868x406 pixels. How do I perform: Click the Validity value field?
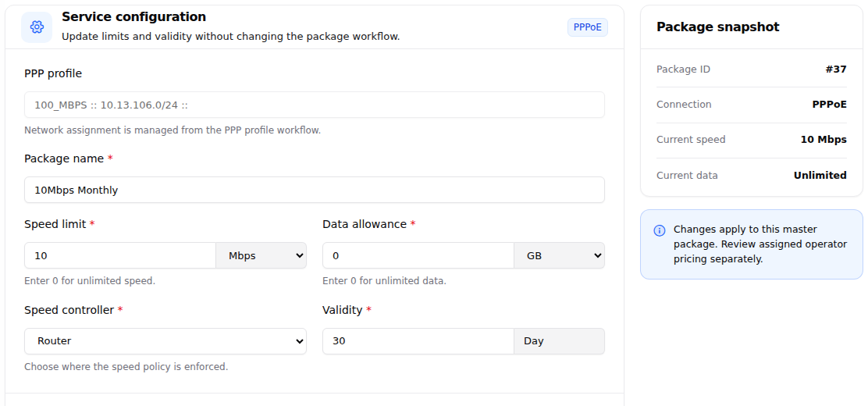pyautogui.click(x=418, y=341)
